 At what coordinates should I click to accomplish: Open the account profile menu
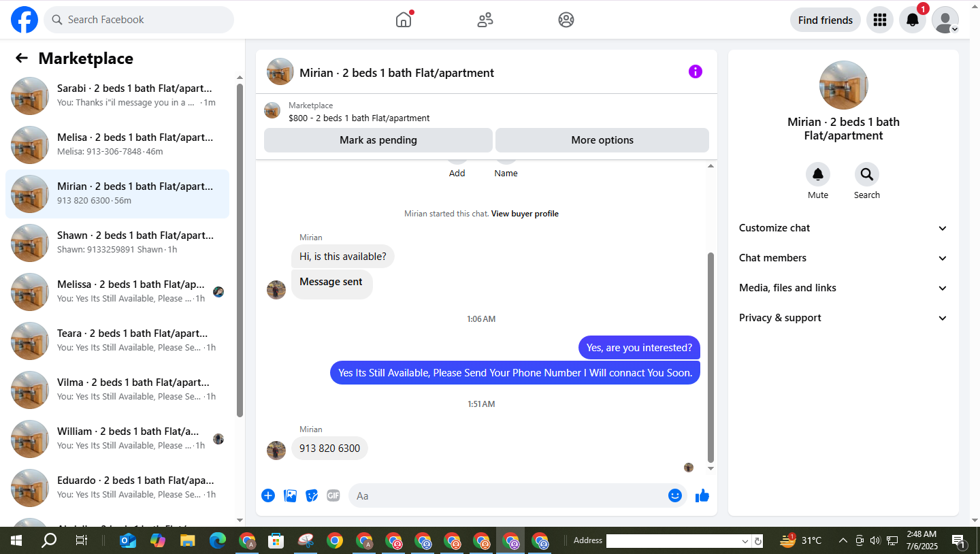(945, 20)
